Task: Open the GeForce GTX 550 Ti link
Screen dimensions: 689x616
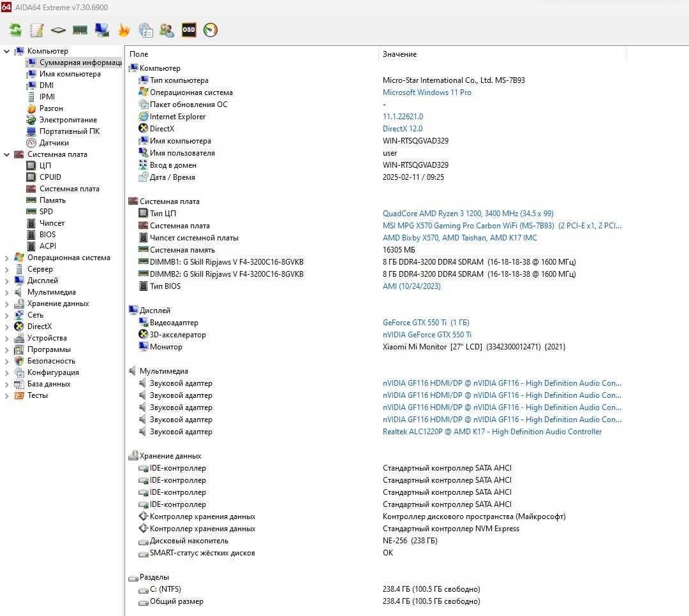Action: coord(426,323)
